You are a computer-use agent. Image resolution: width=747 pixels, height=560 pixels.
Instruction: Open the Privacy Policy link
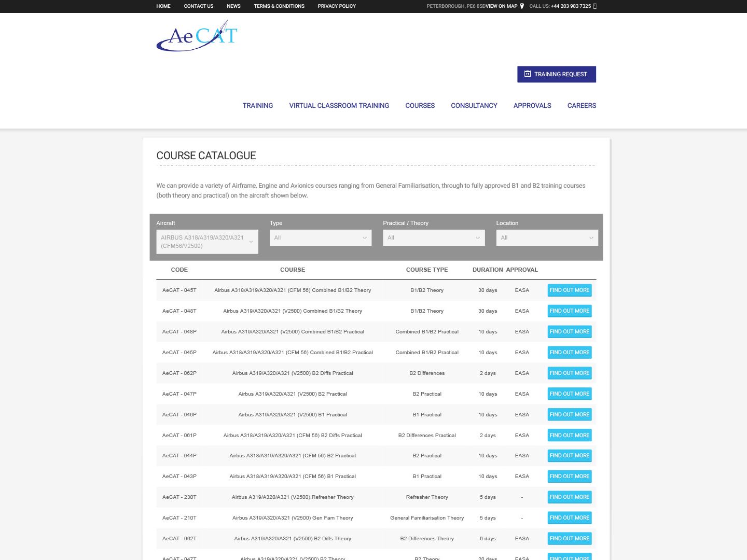pyautogui.click(x=337, y=6)
